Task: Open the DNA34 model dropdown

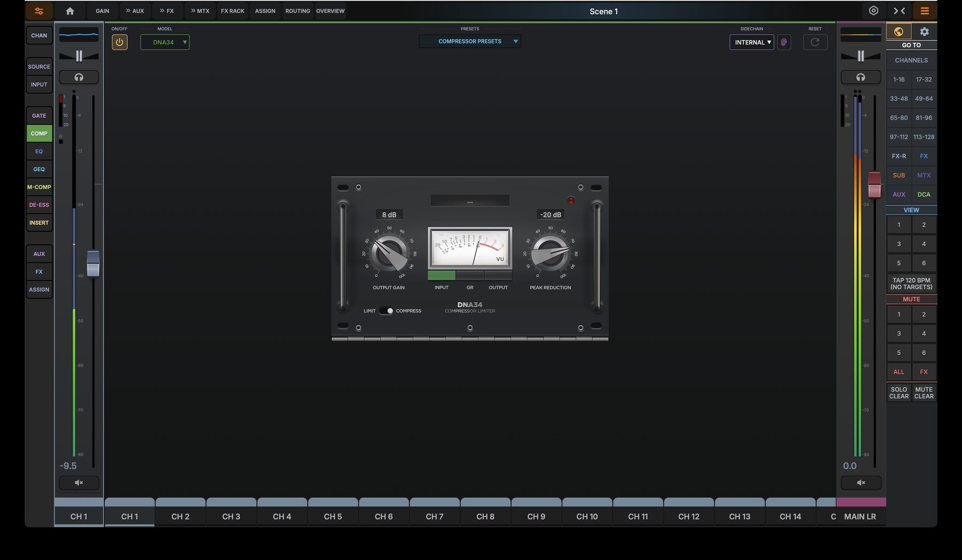Action: pyautogui.click(x=165, y=42)
